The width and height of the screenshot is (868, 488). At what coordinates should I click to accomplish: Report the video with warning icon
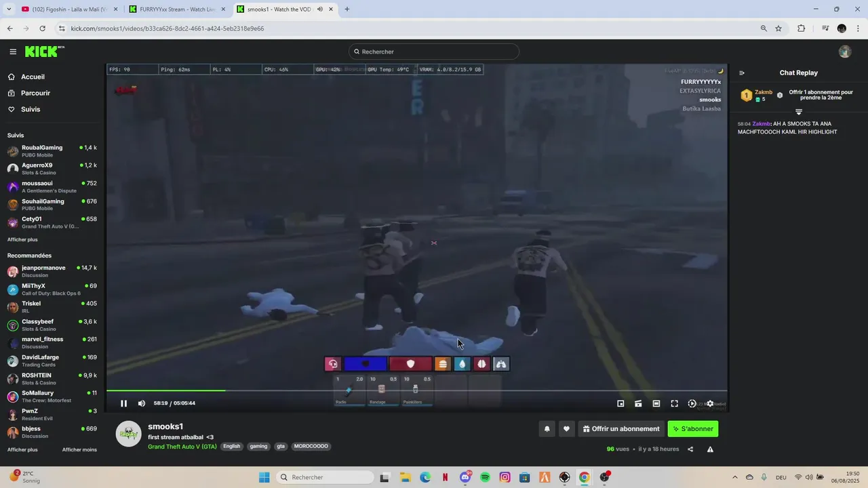coord(710,449)
